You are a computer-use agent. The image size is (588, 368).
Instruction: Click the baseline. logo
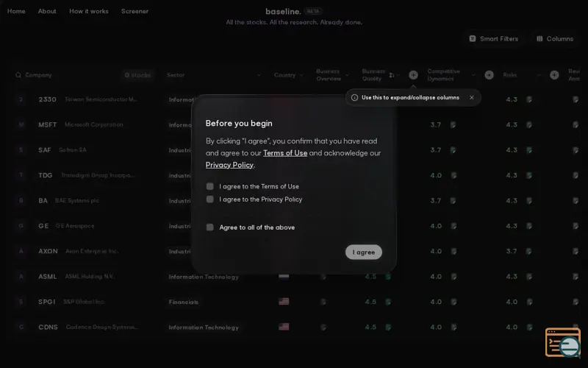pyautogui.click(x=283, y=11)
